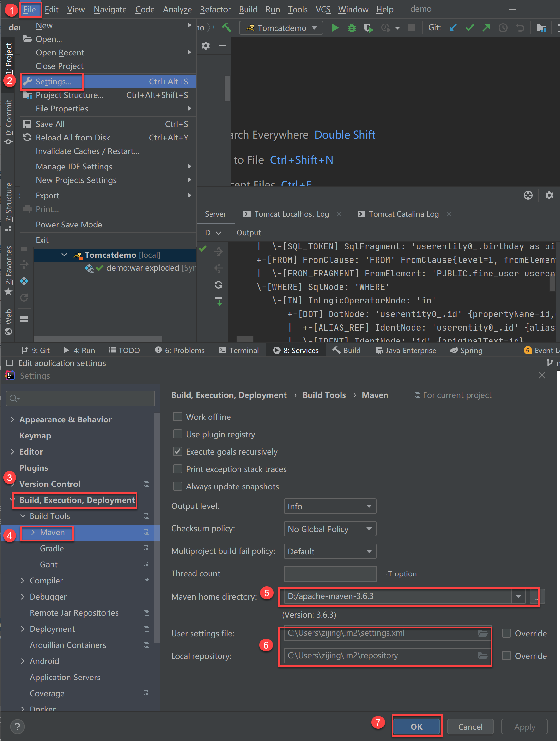Image resolution: width=560 pixels, height=741 pixels.
Task: Click the Debug bug icon
Action: pos(351,28)
